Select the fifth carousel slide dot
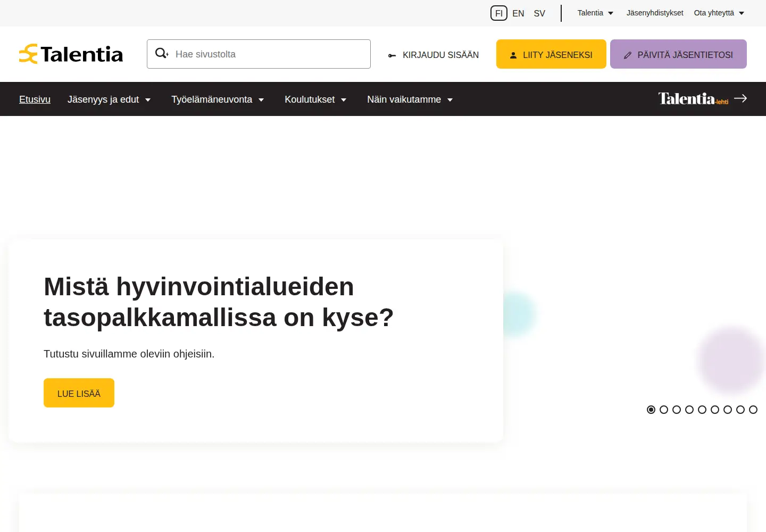Image resolution: width=766 pixels, height=532 pixels. (702, 410)
